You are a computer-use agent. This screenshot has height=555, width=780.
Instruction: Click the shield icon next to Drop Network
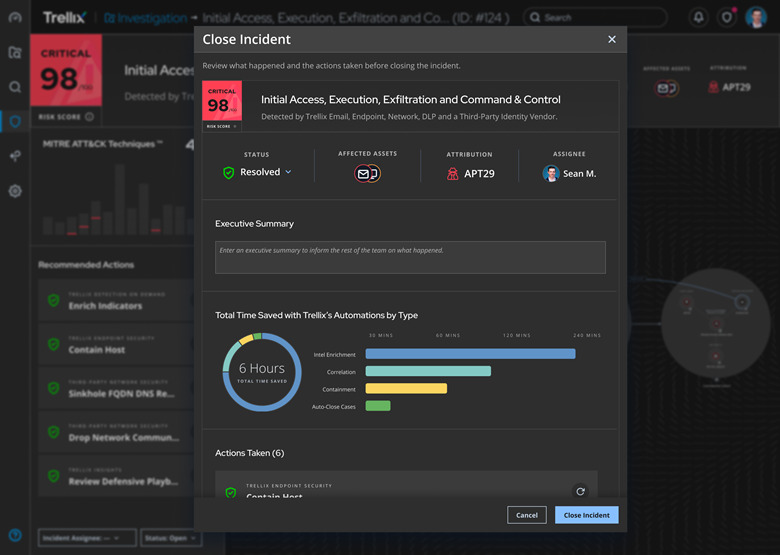[54, 432]
